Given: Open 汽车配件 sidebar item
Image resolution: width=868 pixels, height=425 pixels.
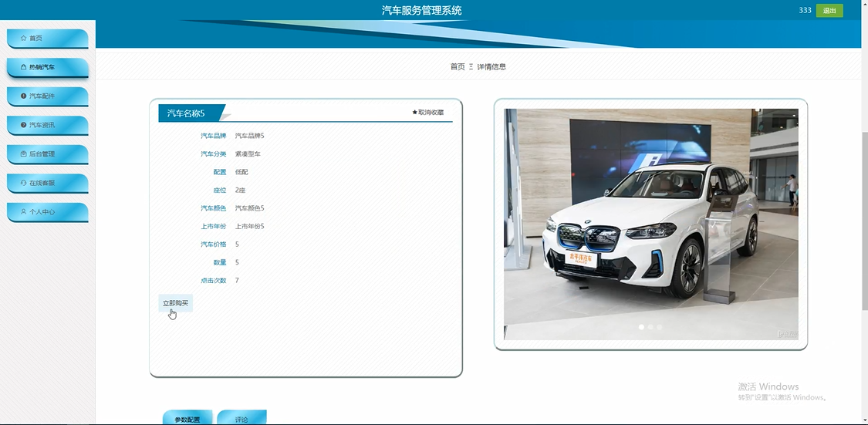Looking at the screenshot, I should coord(48,96).
